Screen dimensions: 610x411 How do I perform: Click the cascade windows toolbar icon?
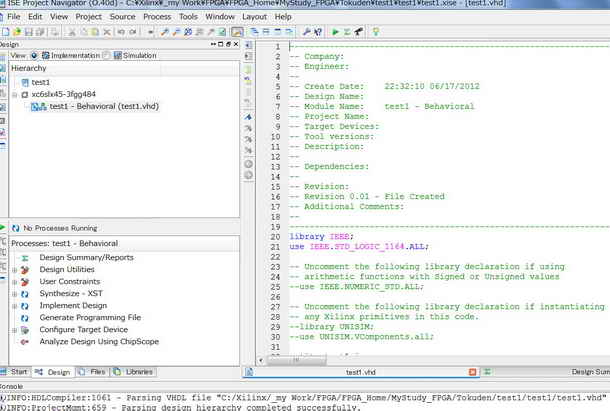click(x=254, y=32)
